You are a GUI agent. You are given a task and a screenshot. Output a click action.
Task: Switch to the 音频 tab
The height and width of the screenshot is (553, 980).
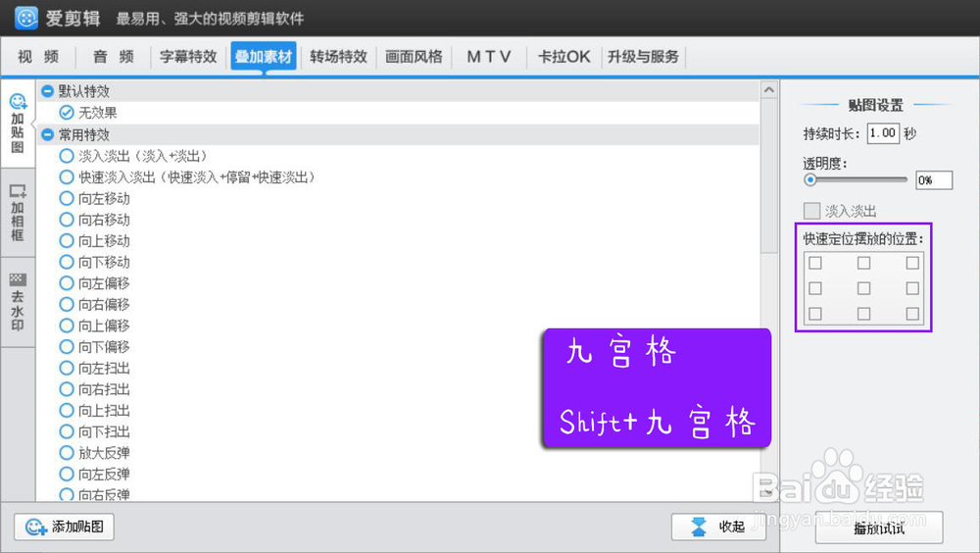[113, 57]
